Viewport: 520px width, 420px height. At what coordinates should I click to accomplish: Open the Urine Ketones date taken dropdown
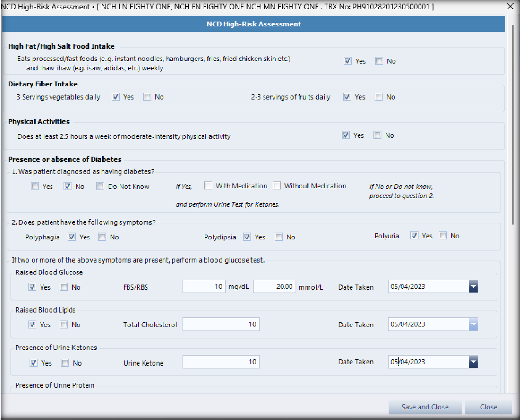[x=473, y=362]
